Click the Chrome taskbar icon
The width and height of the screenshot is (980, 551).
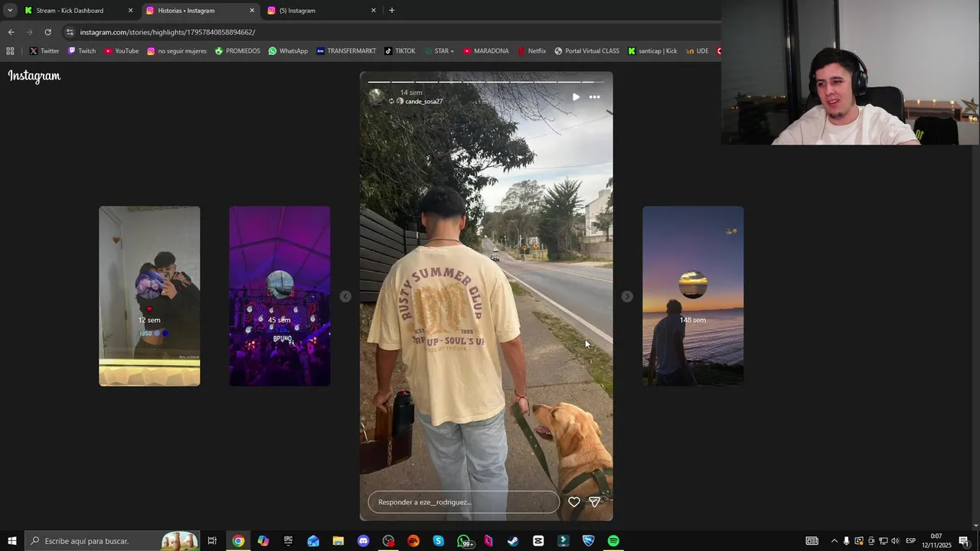238,541
